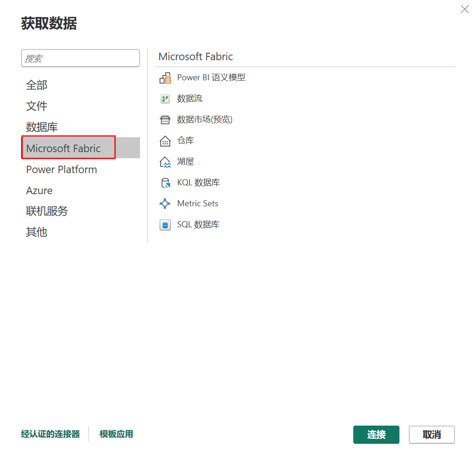
Task: Click the 搜索 search field
Action: (x=80, y=58)
